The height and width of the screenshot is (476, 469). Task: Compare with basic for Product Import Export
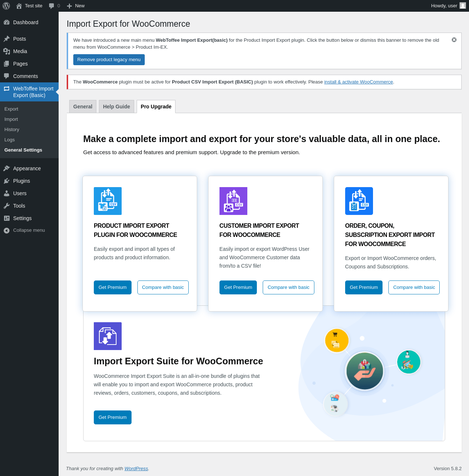(x=163, y=287)
